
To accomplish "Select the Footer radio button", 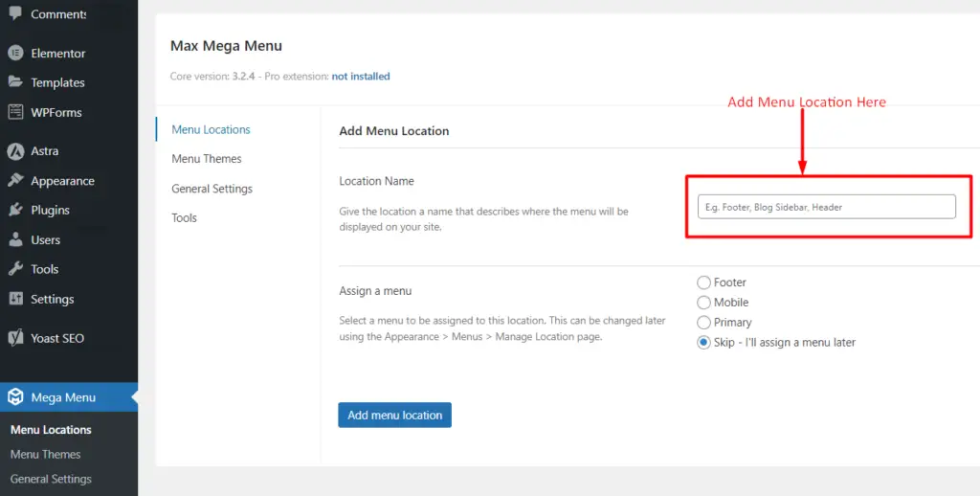I will tap(703, 282).
